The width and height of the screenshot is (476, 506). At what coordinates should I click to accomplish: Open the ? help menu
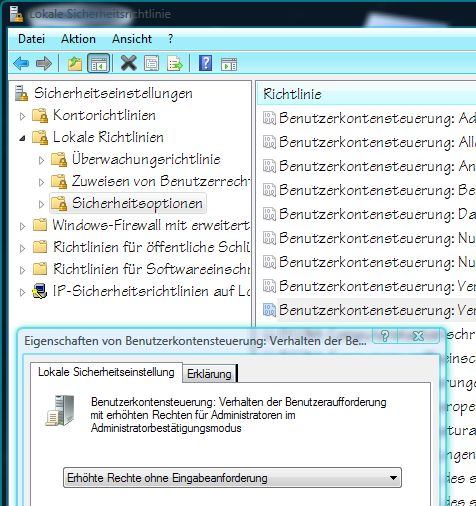[x=171, y=39]
